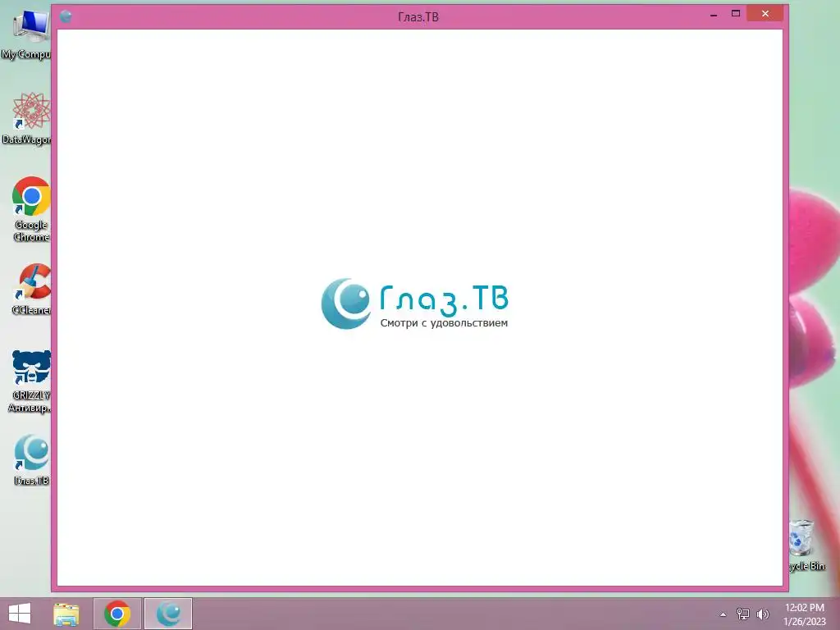This screenshot has height=630, width=840.
Task: Select the CCleaner desktop shortcut
Action: pos(32,290)
